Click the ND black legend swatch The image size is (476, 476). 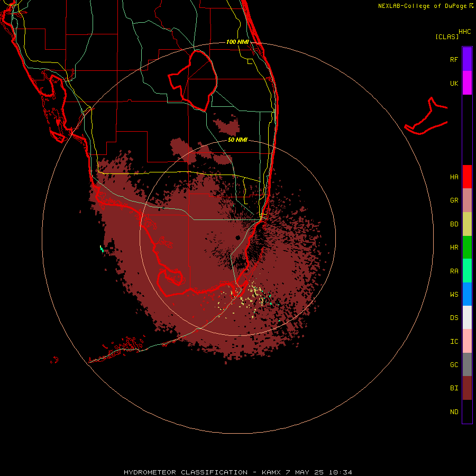pyautogui.click(x=467, y=411)
